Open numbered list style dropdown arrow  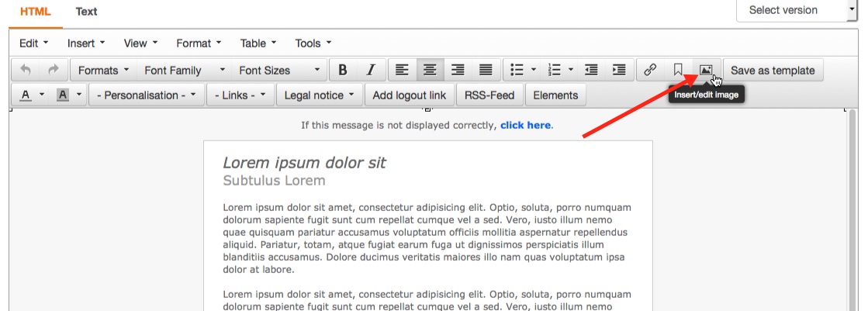[x=571, y=70]
